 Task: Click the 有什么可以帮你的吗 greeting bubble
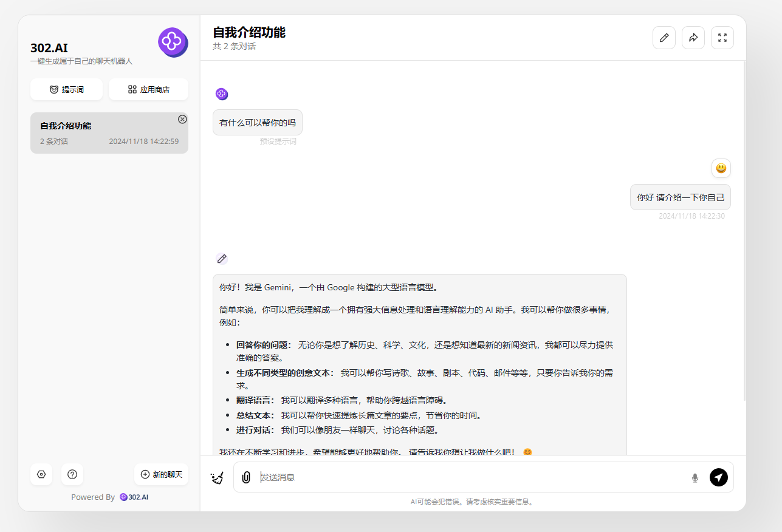coord(258,123)
